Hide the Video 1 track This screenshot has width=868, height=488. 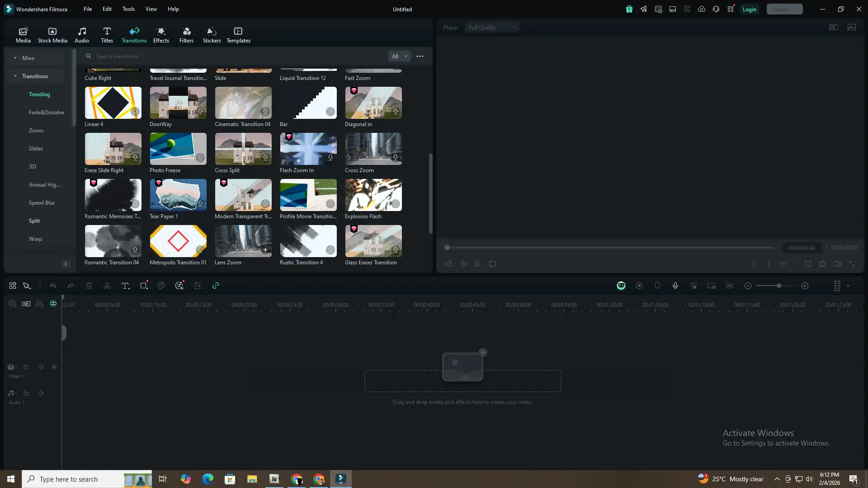tap(54, 367)
